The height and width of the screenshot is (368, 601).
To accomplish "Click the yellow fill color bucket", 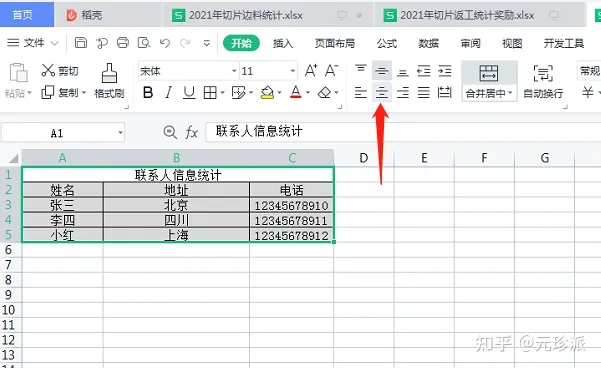I will tap(267, 92).
